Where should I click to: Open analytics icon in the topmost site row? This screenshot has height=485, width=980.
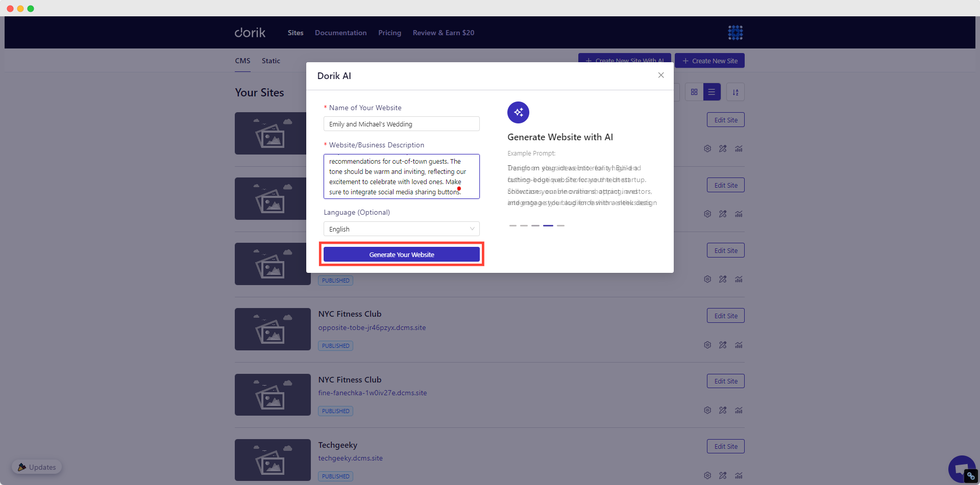[739, 148]
